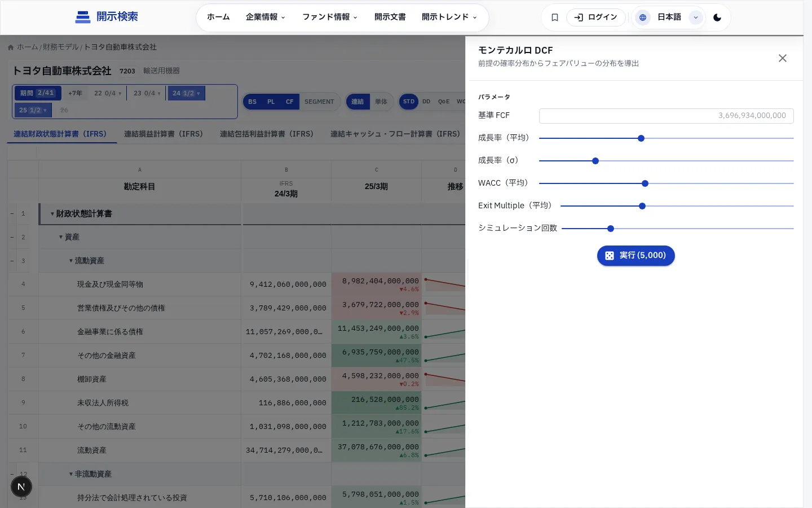Switch to 連結キャッシュ・フロー計算書（IFRS）tab
Viewport: 812px width, 508px height.
coord(395,134)
